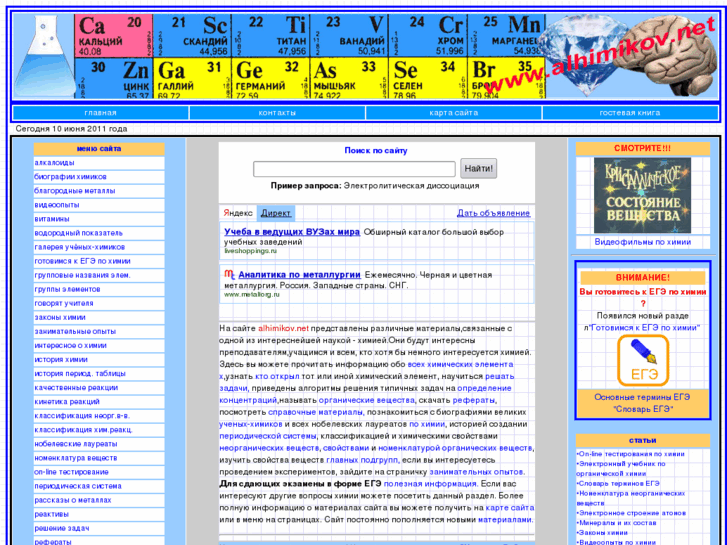Viewport: 727px width, 545px height.
Task: Open алкалоиды in site menu
Action: (54, 163)
